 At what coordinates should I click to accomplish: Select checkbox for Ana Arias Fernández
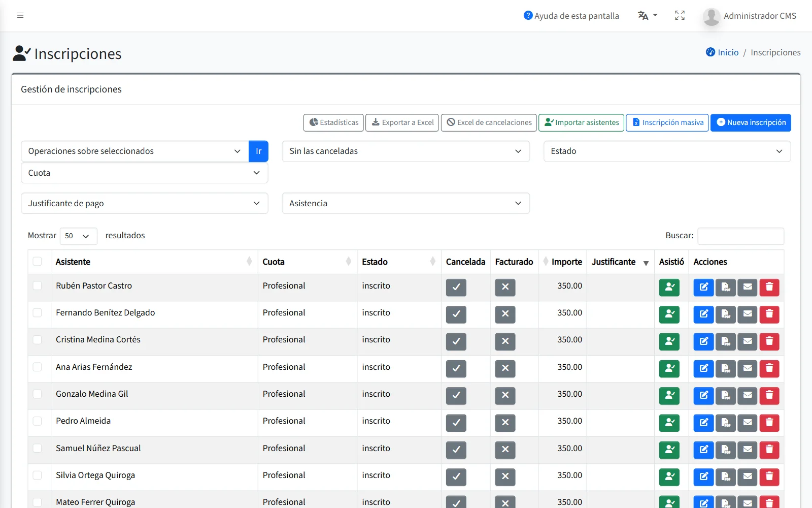[x=37, y=367]
